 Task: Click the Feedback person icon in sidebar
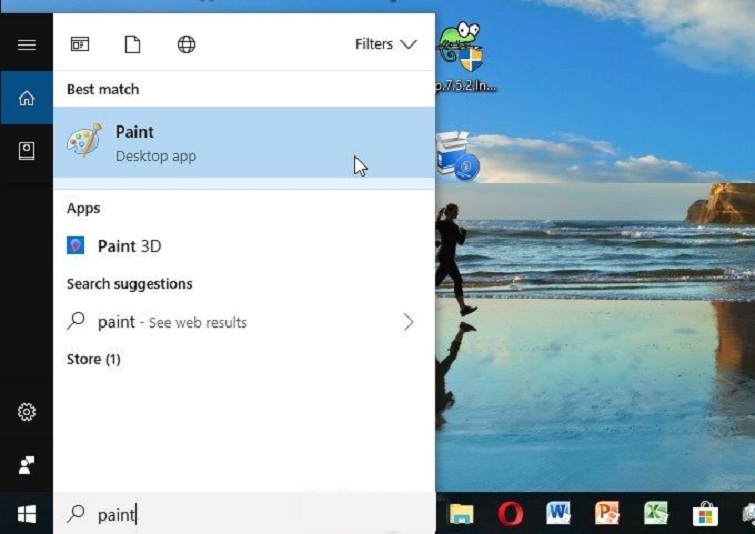pyautogui.click(x=26, y=465)
